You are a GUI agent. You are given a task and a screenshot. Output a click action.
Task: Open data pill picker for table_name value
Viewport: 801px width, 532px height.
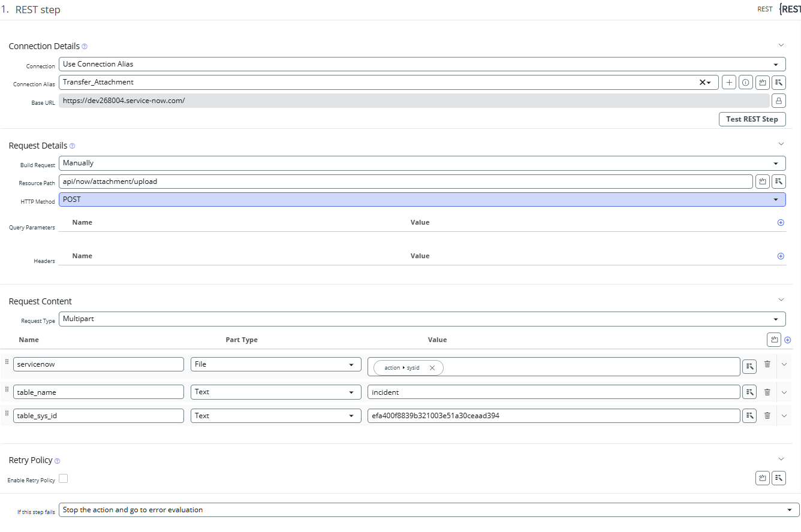pos(749,392)
